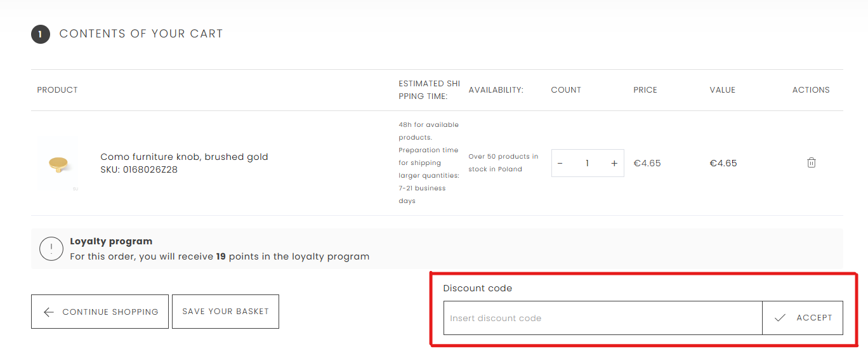868x356 pixels.
Task: Select the Contents of Your Cart heading
Action: (x=141, y=34)
